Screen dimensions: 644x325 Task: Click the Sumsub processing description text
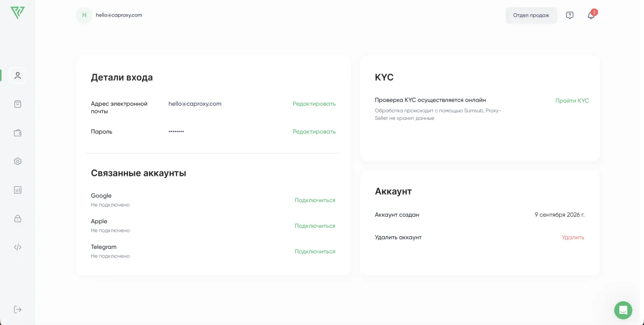[438, 114]
